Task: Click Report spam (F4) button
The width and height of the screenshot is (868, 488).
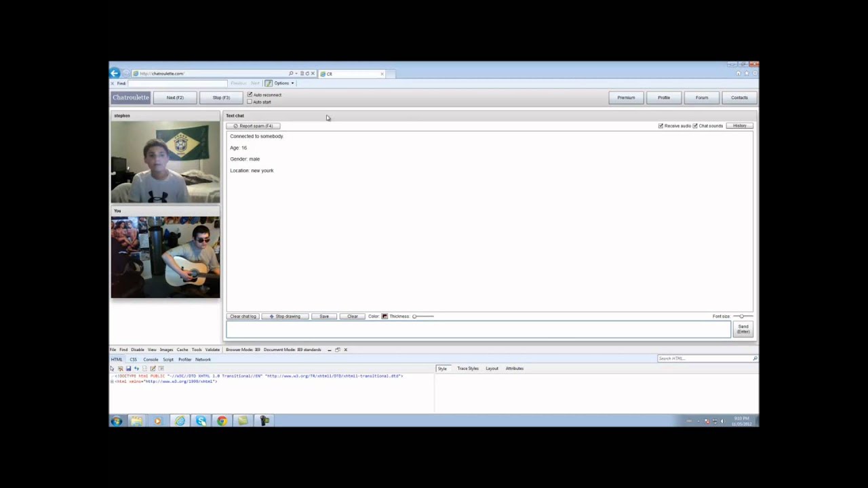Action: (x=253, y=126)
